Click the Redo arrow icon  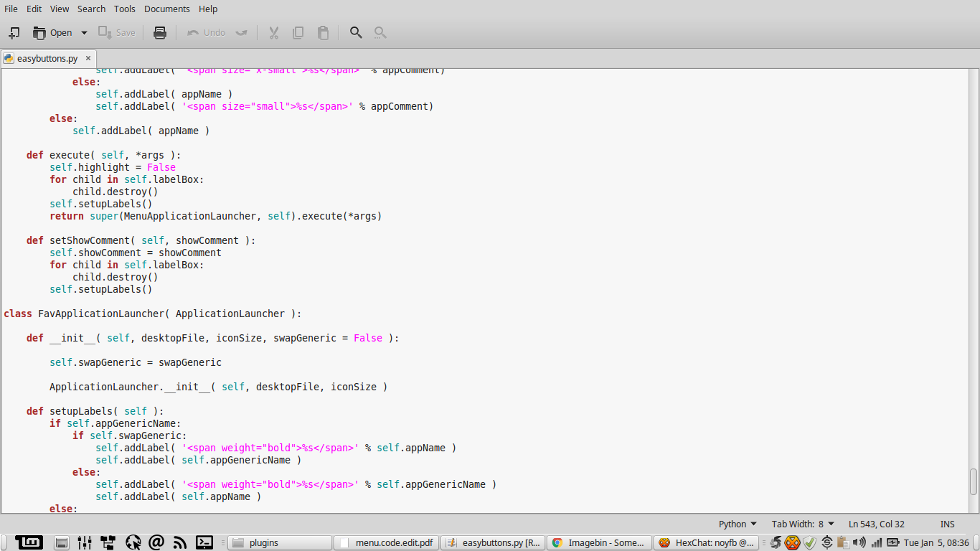tap(241, 32)
